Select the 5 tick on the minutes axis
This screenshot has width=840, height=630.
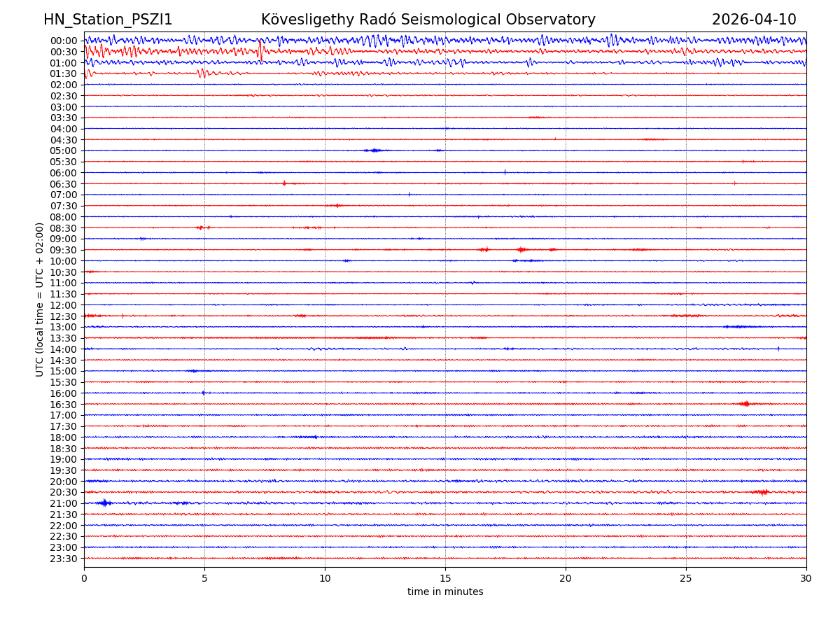(x=204, y=578)
